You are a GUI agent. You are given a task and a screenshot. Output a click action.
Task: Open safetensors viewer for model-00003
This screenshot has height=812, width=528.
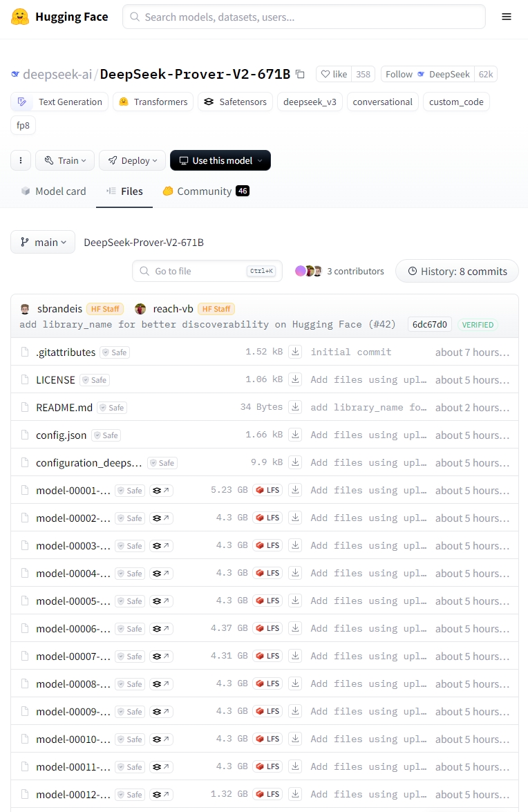161,546
